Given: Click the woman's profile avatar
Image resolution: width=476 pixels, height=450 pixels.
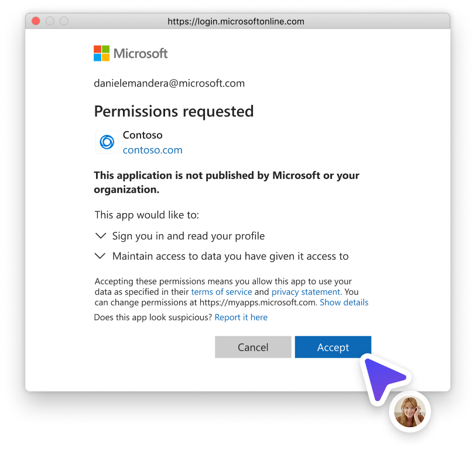Looking at the screenshot, I should click(x=410, y=412).
